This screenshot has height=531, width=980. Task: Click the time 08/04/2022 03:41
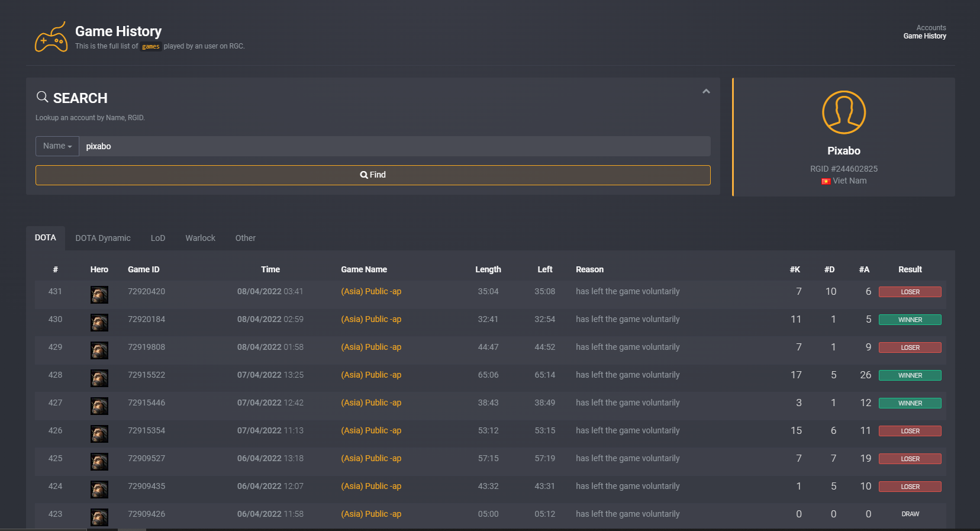click(270, 291)
